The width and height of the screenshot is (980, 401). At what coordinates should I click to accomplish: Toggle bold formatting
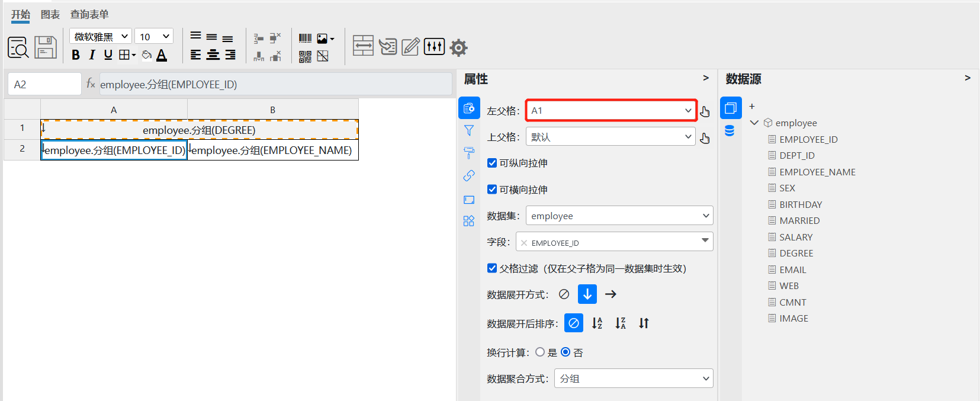(x=76, y=55)
